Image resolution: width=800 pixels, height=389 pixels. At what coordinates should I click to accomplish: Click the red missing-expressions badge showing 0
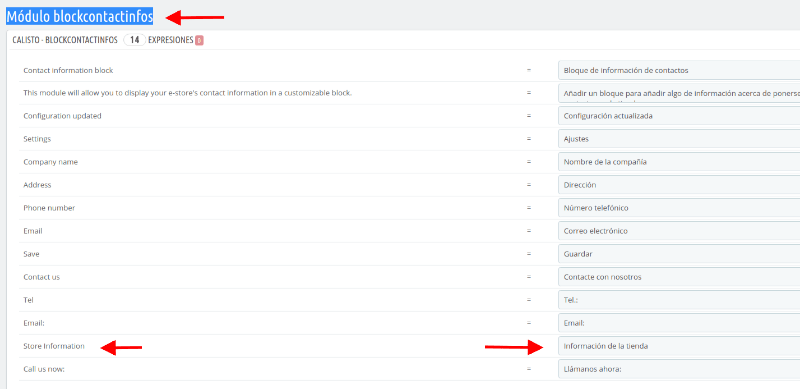tap(199, 40)
